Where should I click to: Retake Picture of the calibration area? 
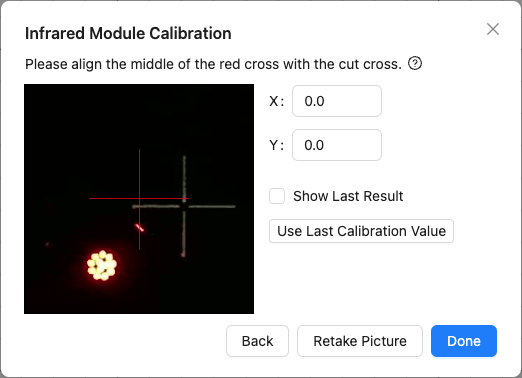pos(360,341)
